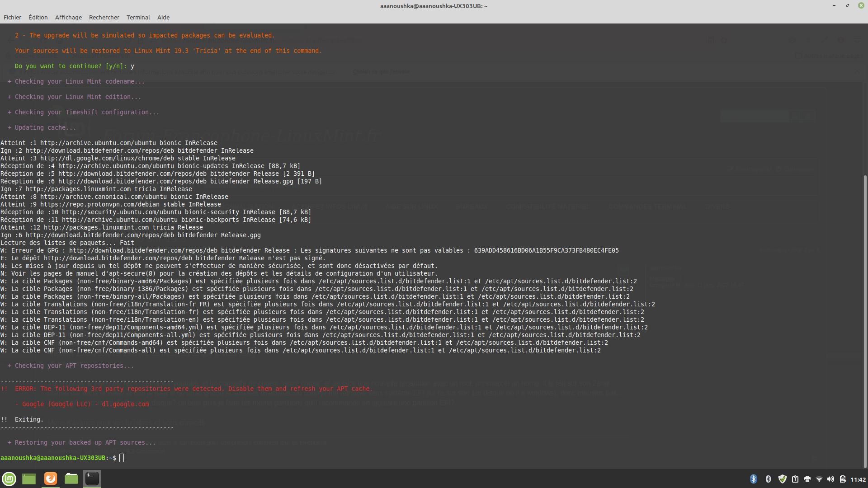Open the Édition menu
The width and height of the screenshot is (868, 488).
(x=38, y=17)
